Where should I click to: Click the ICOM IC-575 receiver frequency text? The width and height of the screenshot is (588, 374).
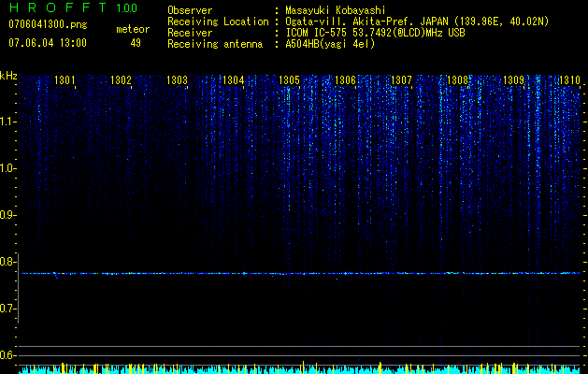[x=375, y=33]
